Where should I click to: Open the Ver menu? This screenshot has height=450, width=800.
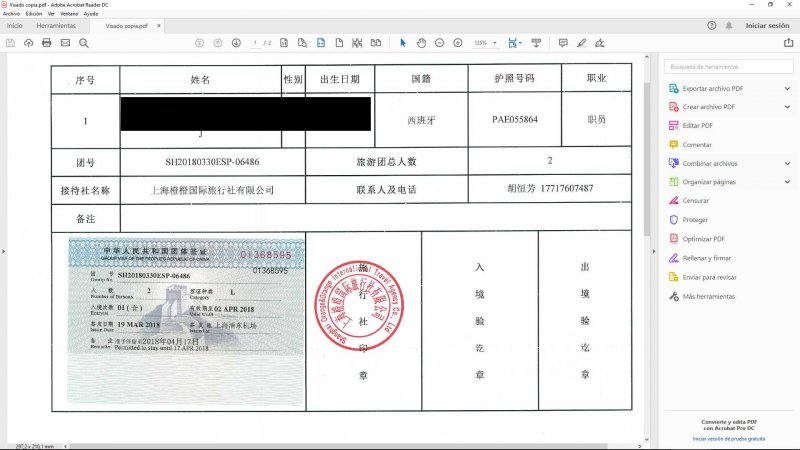coord(51,14)
